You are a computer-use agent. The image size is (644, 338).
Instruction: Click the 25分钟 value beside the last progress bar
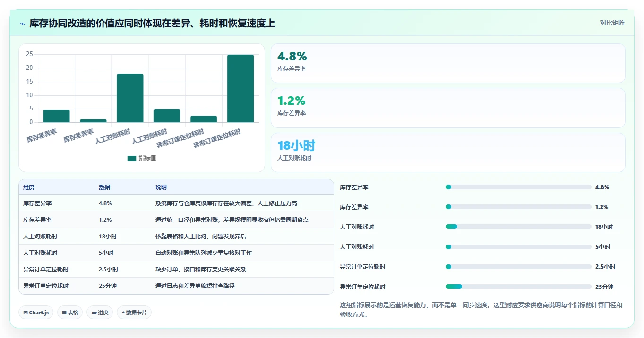[604, 287]
